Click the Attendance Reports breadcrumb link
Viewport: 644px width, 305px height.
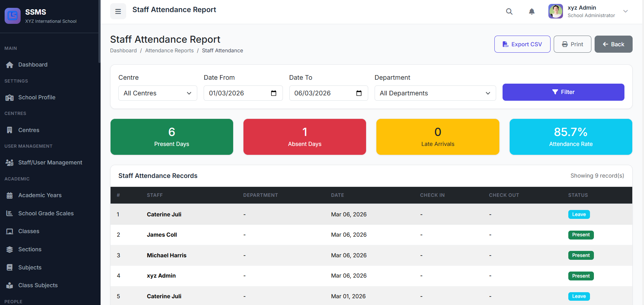169,51
